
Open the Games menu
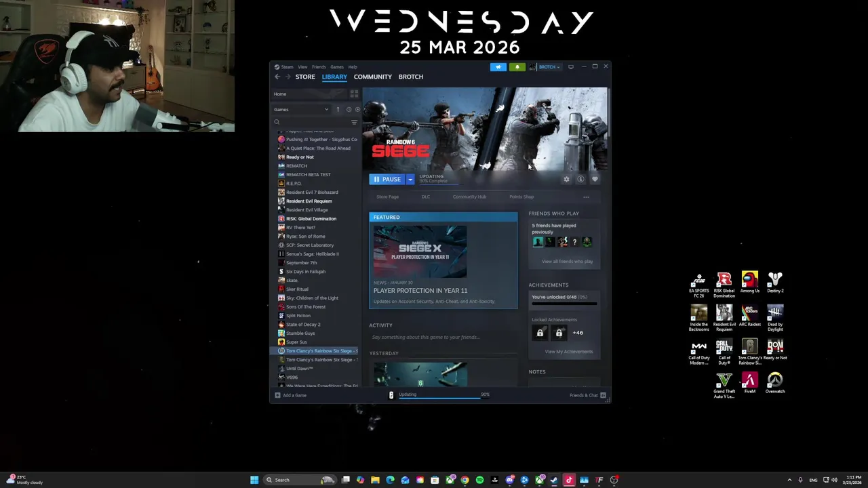point(337,67)
